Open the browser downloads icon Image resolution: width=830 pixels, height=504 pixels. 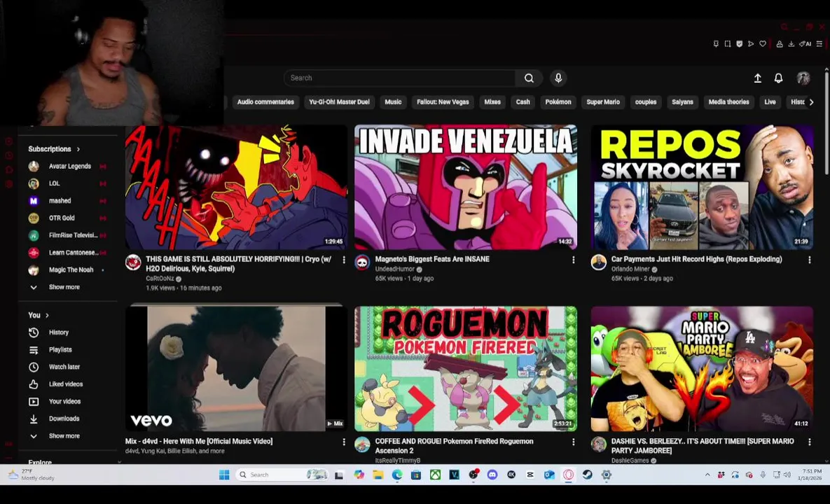pyautogui.click(x=791, y=44)
